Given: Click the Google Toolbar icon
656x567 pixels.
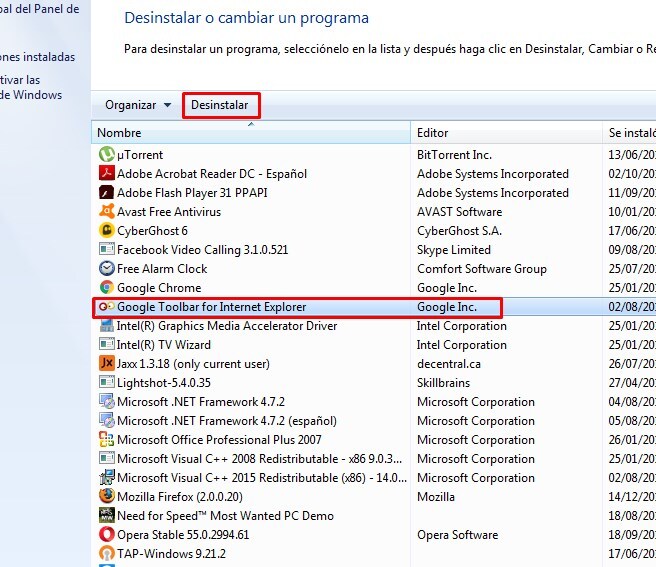Looking at the screenshot, I should tap(107, 307).
